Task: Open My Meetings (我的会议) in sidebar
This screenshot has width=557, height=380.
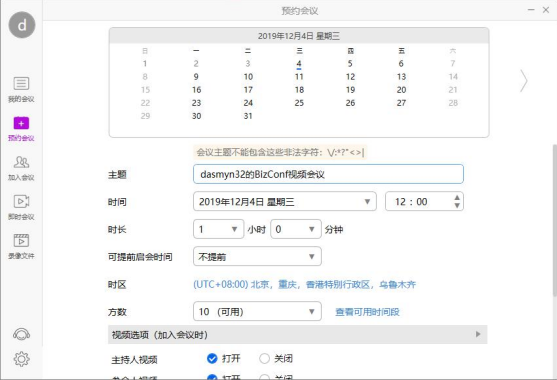Action: pos(21,89)
